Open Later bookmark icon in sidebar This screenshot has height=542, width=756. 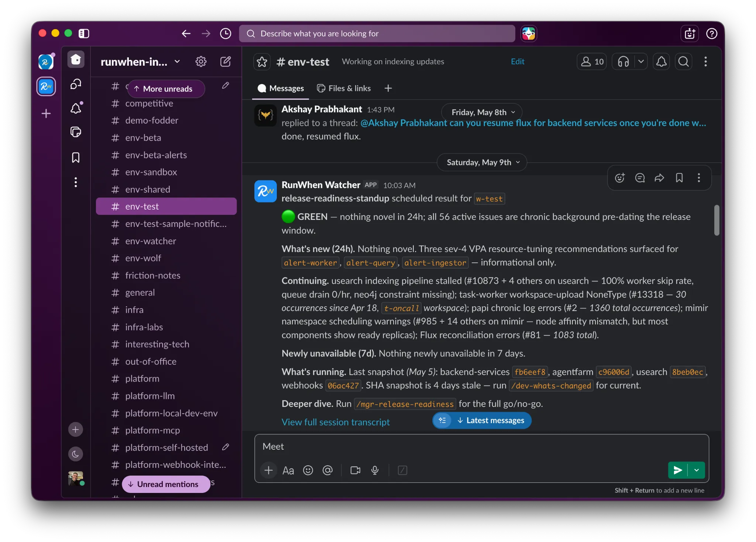[76, 158]
